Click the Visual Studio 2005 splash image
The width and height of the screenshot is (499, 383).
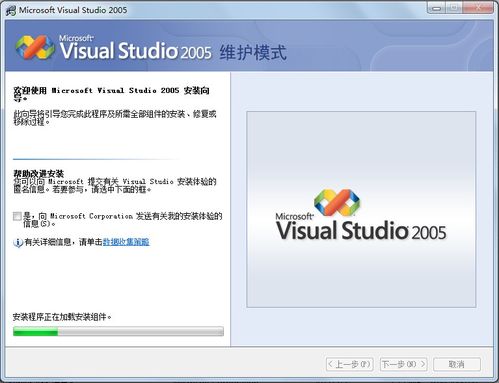point(361,209)
